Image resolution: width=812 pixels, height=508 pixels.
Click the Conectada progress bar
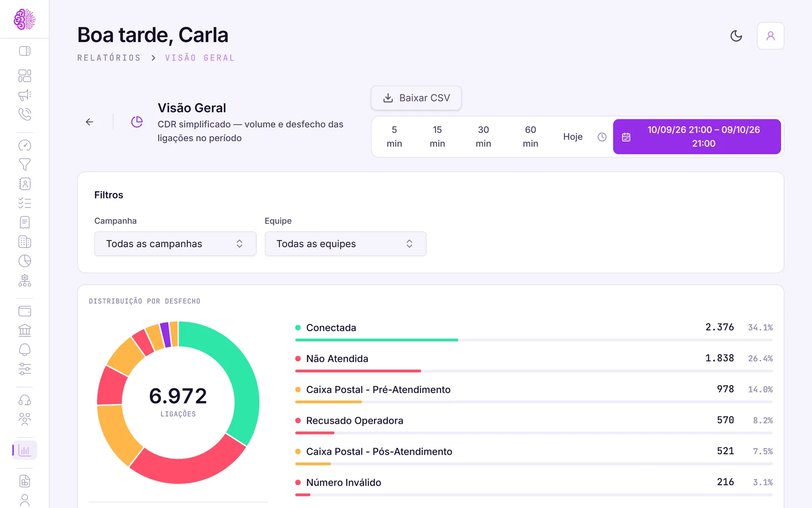[534, 340]
